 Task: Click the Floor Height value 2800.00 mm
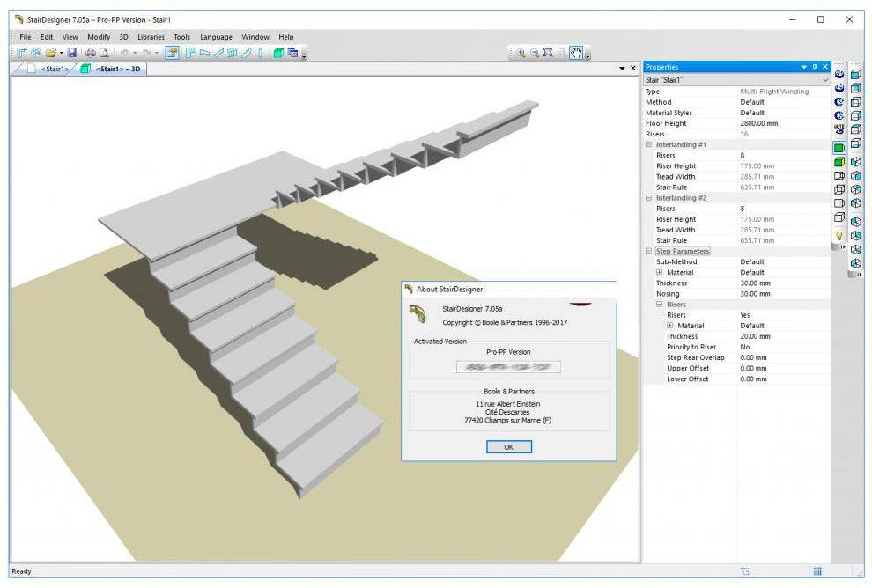(758, 123)
